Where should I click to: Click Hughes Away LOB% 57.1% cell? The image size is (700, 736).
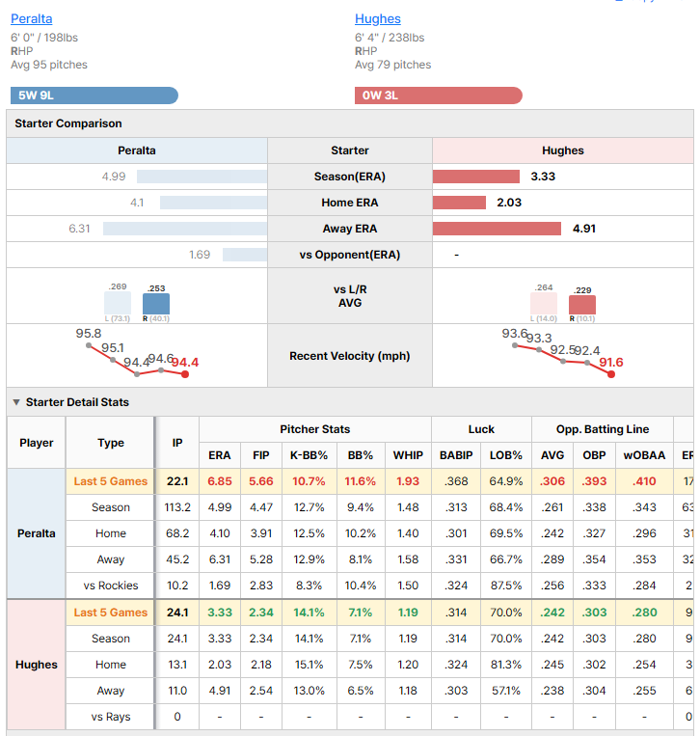click(x=506, y=691)
